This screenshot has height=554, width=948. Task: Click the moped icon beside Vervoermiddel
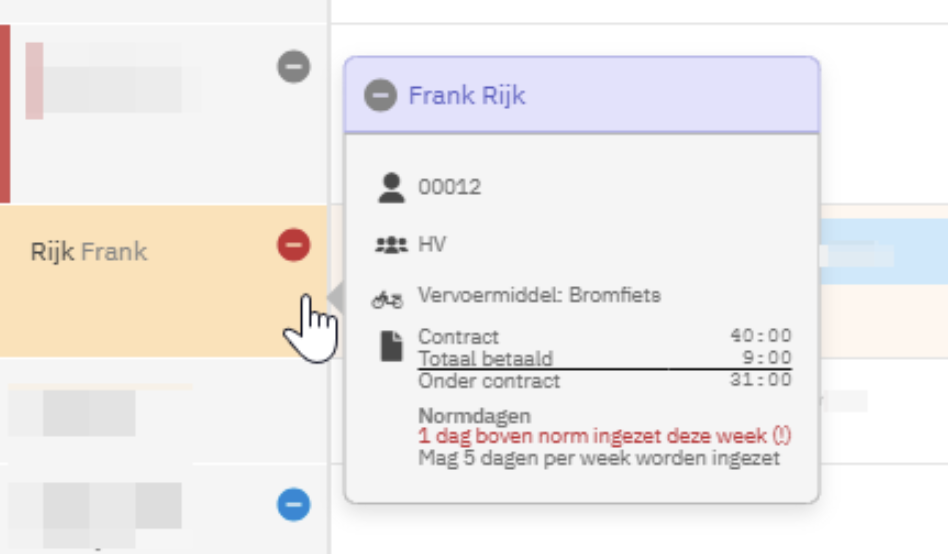(388, 297)
